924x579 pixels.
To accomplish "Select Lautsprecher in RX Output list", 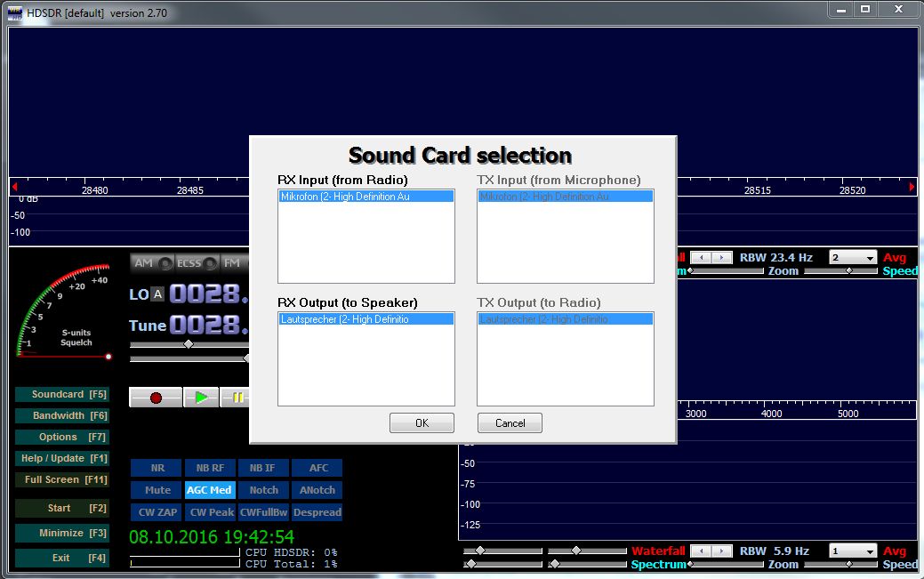I will (x=366, y=319).
